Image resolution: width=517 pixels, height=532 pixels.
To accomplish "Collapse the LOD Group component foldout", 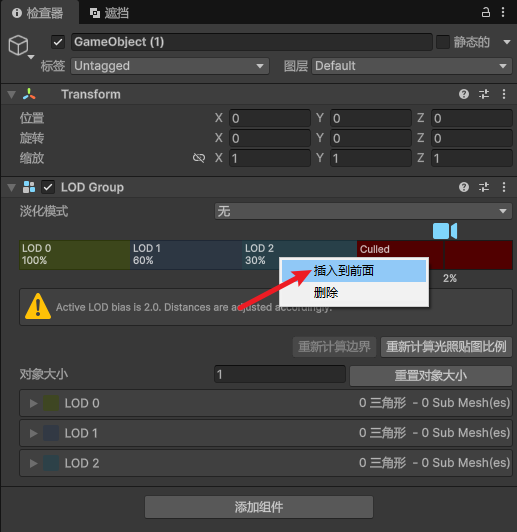I will (12, 187).
